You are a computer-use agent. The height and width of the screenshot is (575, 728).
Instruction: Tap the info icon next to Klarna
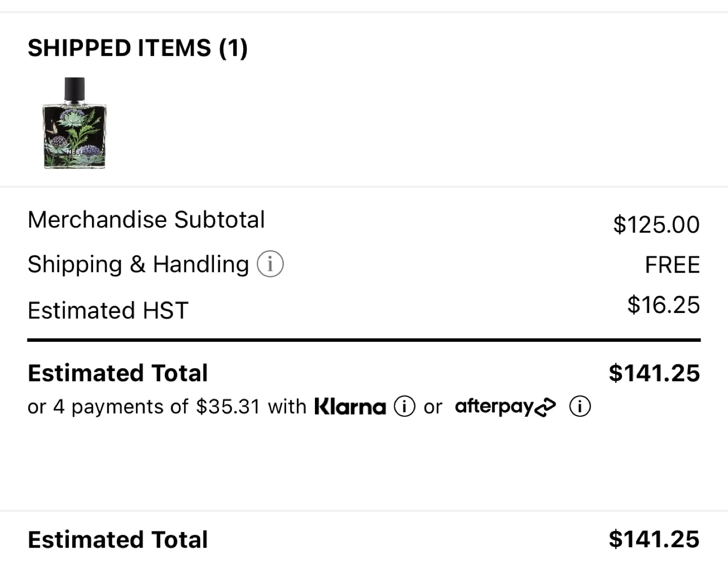(404, 406)
